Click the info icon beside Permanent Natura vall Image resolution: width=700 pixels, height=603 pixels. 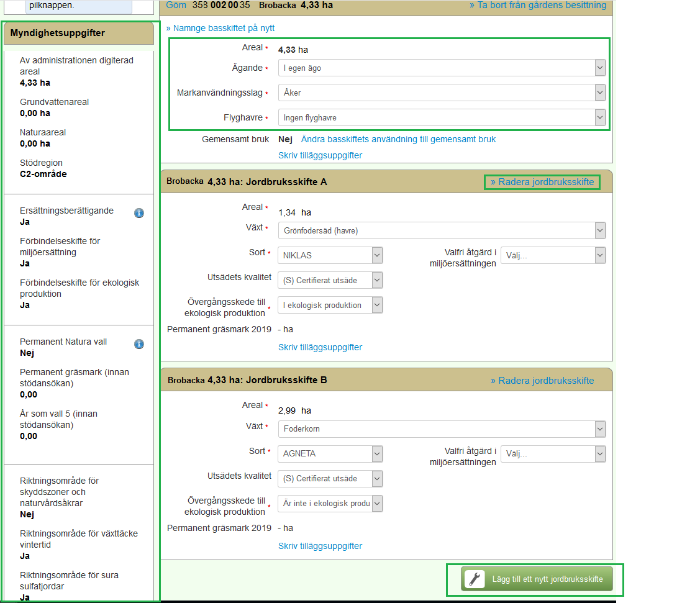[139, 344]
